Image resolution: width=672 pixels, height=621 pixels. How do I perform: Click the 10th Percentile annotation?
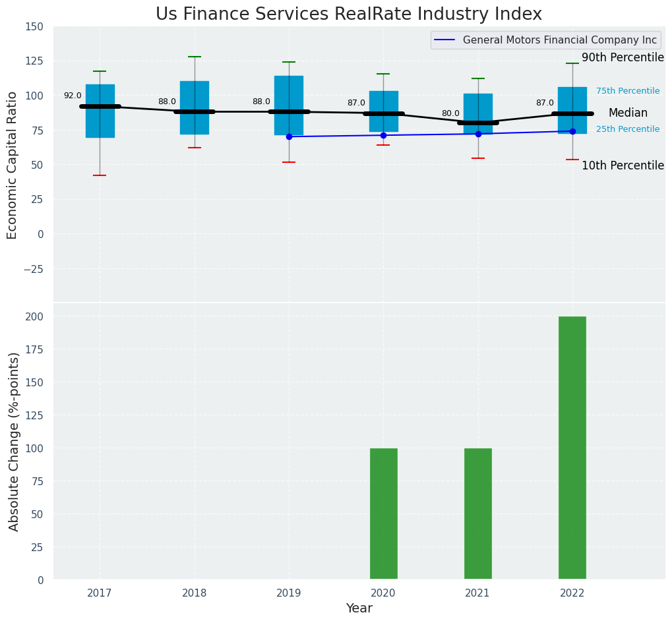point(623,166)
